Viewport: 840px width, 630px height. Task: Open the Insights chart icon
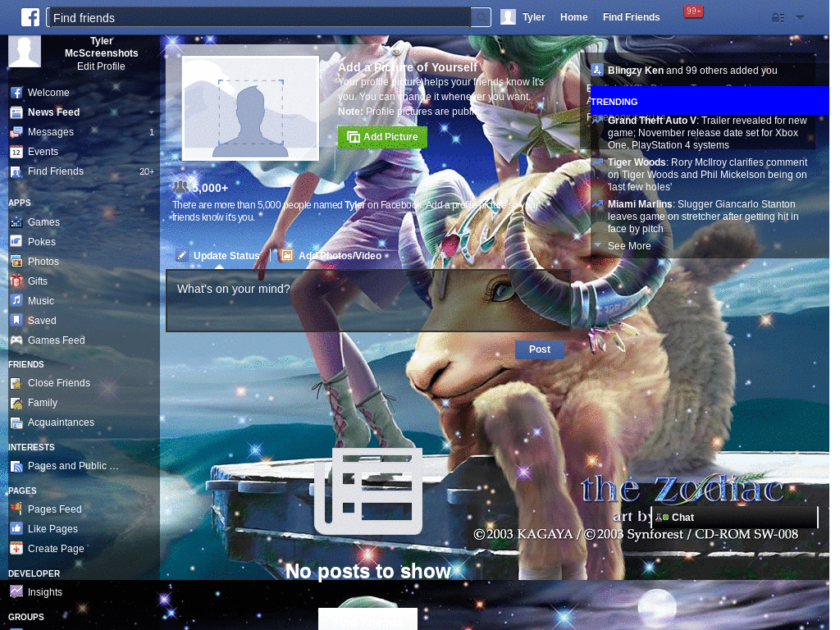pyautogui.click(x=16, y=592)
